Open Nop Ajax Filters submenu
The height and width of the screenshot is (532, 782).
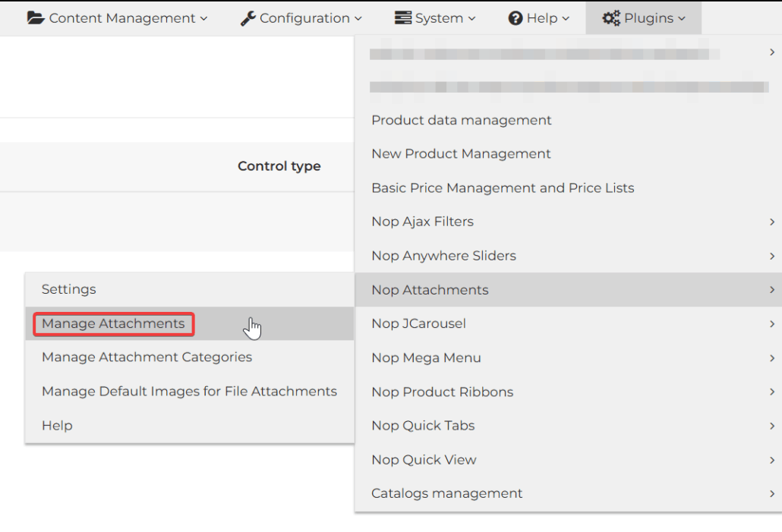click(568, 222)
